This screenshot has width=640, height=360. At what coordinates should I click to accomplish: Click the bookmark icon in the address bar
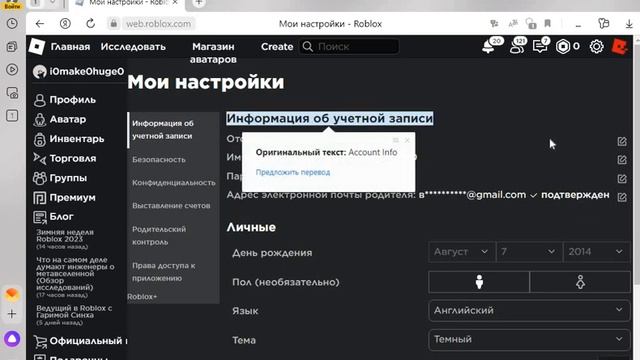pos(547,24)
